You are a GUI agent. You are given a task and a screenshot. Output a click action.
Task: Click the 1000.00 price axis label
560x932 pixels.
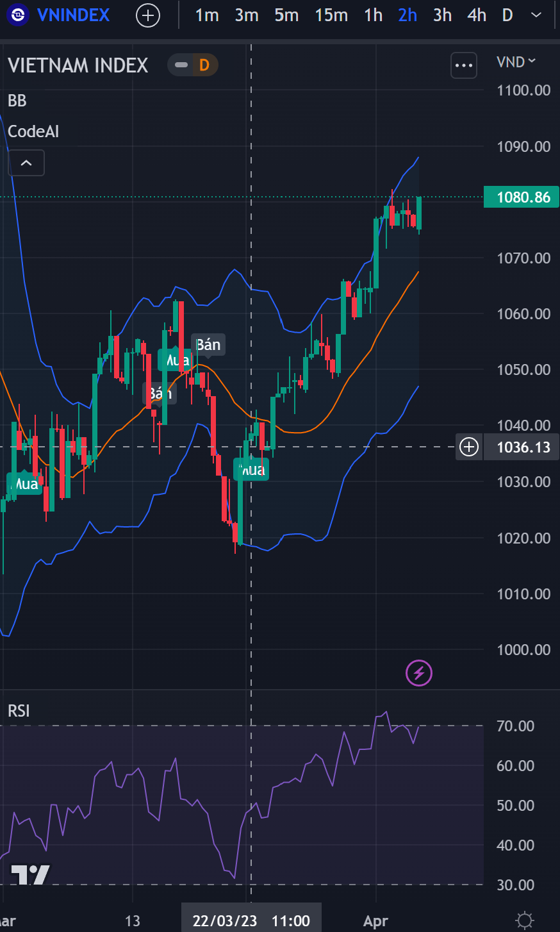pyautogui.click(x=523, y=650)
